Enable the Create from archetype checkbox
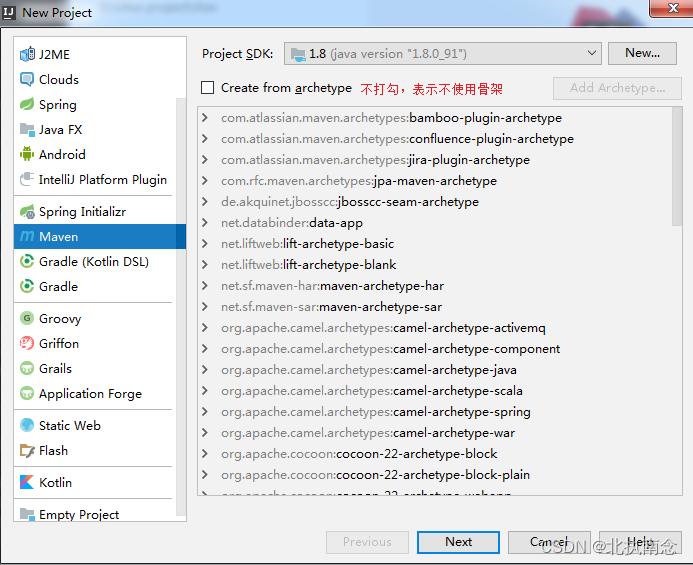 coord(208,88)
